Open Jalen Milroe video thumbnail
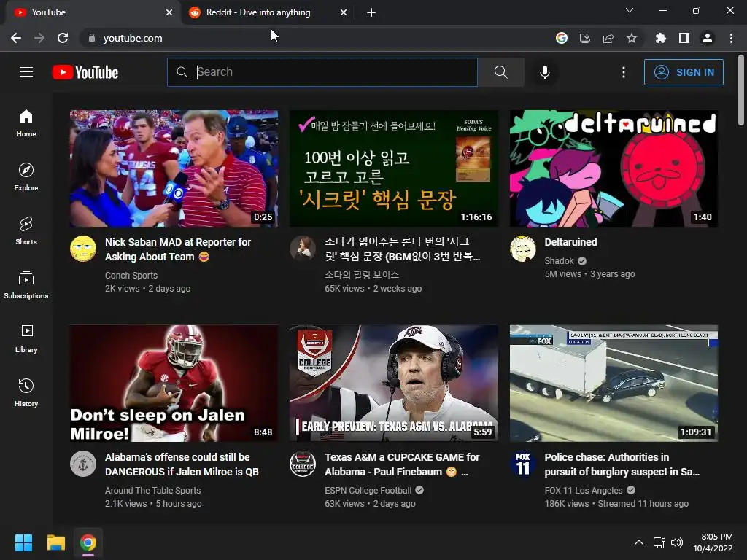 pos(174,384)
